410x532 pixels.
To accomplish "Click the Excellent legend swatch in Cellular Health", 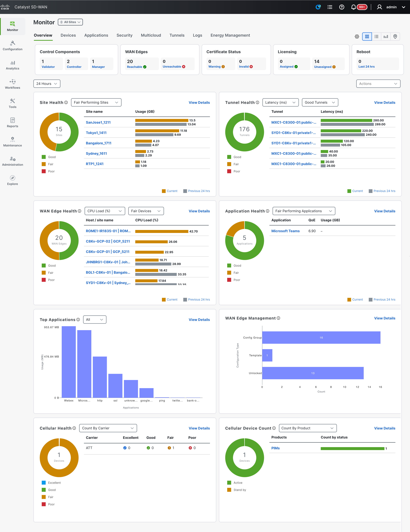I will coord(44,483).
